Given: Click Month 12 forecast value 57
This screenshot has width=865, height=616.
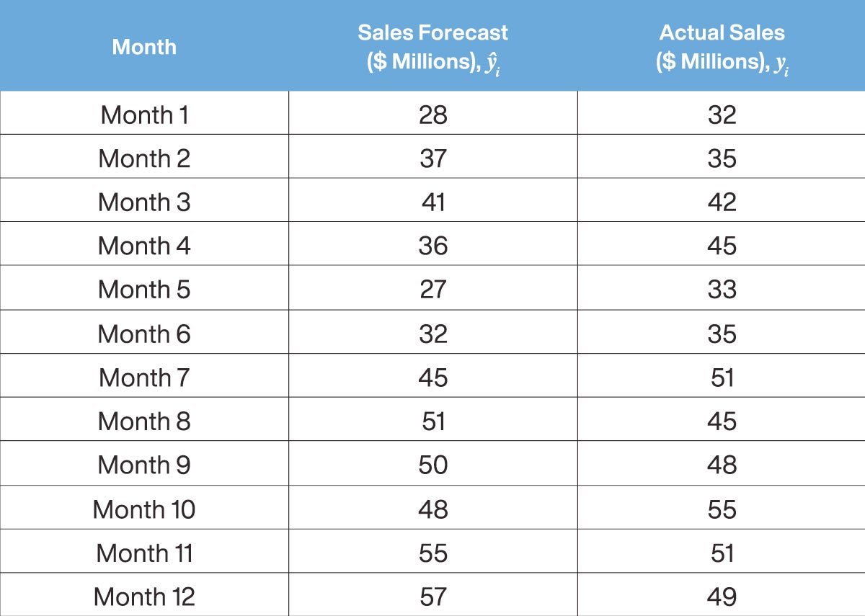Looking at the screenshot, I should (x=432, y=597).
